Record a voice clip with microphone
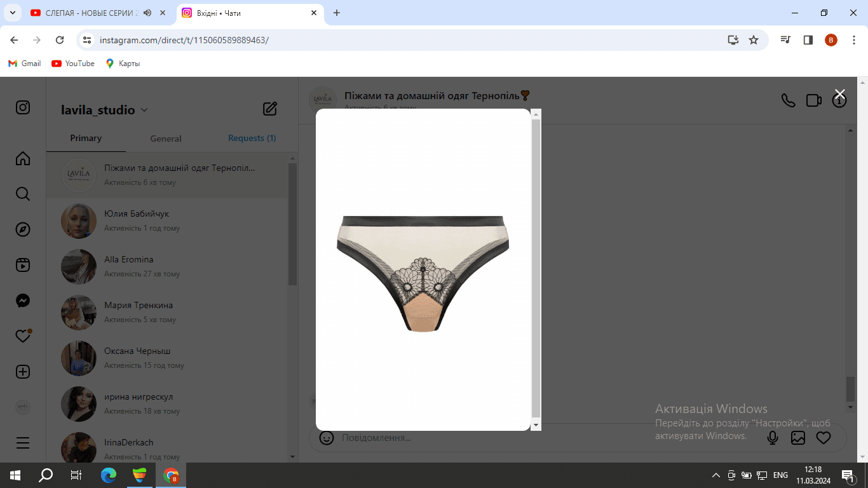The width and height of the screenshot is (868, 488). click(x=773, y=438)
